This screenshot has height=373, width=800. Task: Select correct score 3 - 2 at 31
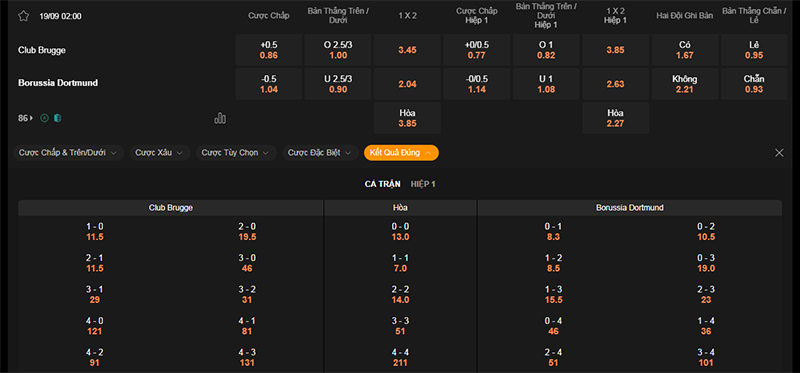point(247,294)
